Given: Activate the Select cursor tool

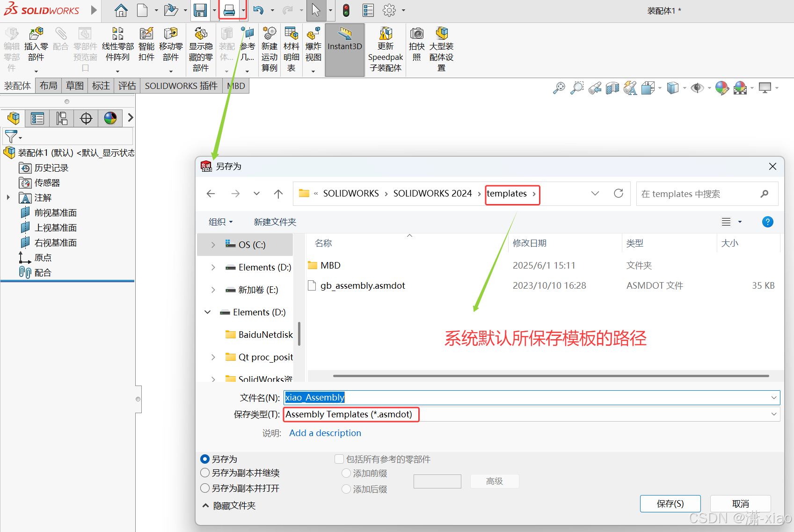Looking at the screenshot, I should pos(316,10).
